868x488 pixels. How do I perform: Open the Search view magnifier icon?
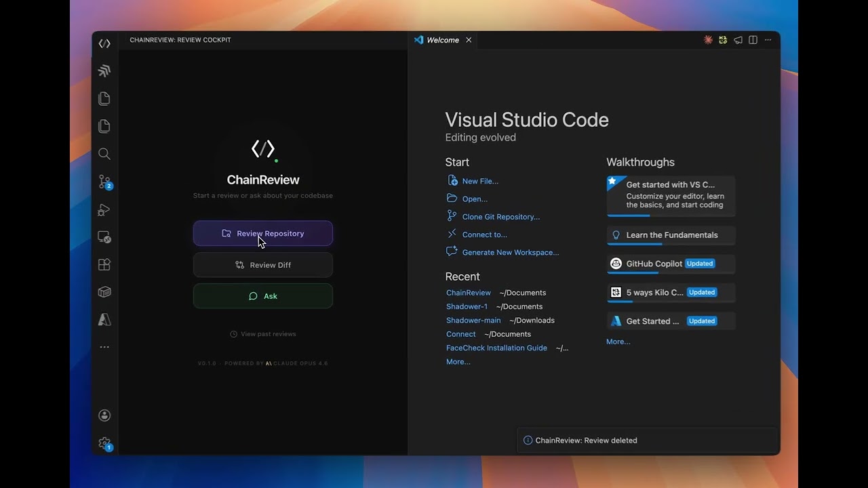click(x=104, y=154)
